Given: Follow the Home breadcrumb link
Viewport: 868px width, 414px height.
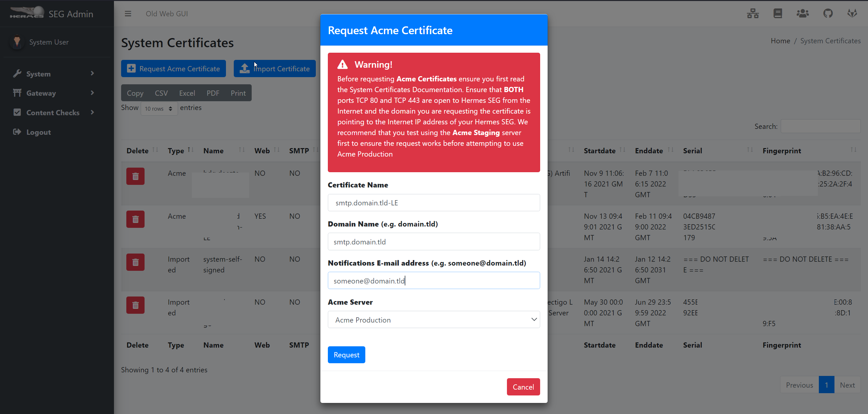Looking at the screenshot, I should tap(780, 41).
